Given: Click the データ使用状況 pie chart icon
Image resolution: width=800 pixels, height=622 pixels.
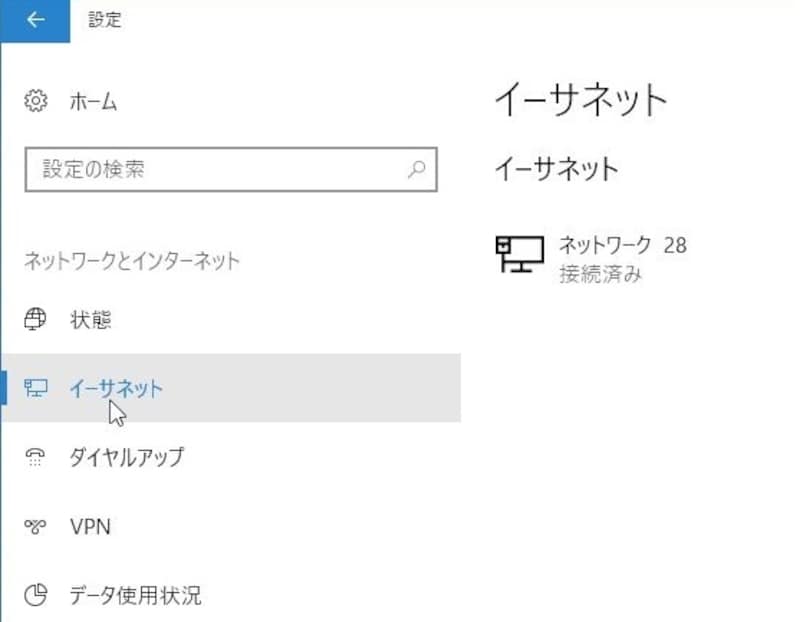Looking at the screenshot, I should pyautogui.click(x=36, y=596).
